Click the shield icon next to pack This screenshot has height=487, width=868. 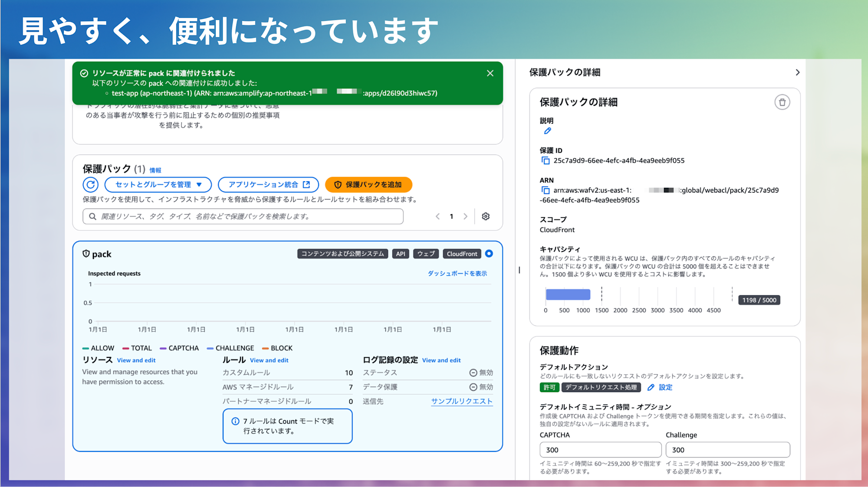point(86,254)
